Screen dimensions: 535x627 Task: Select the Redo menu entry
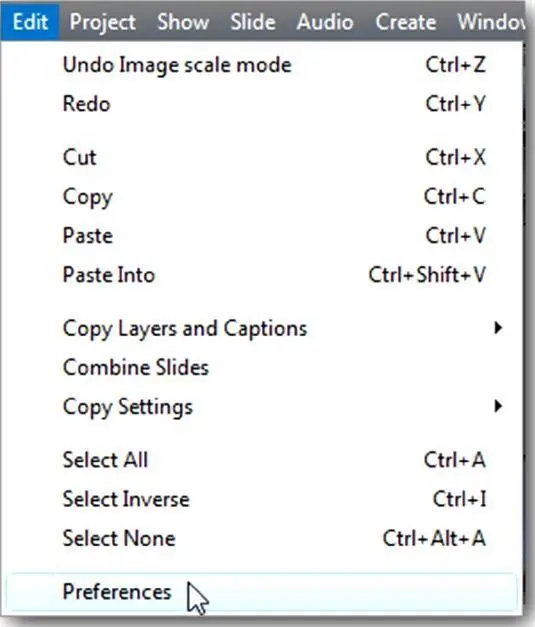tap(262, 104)
